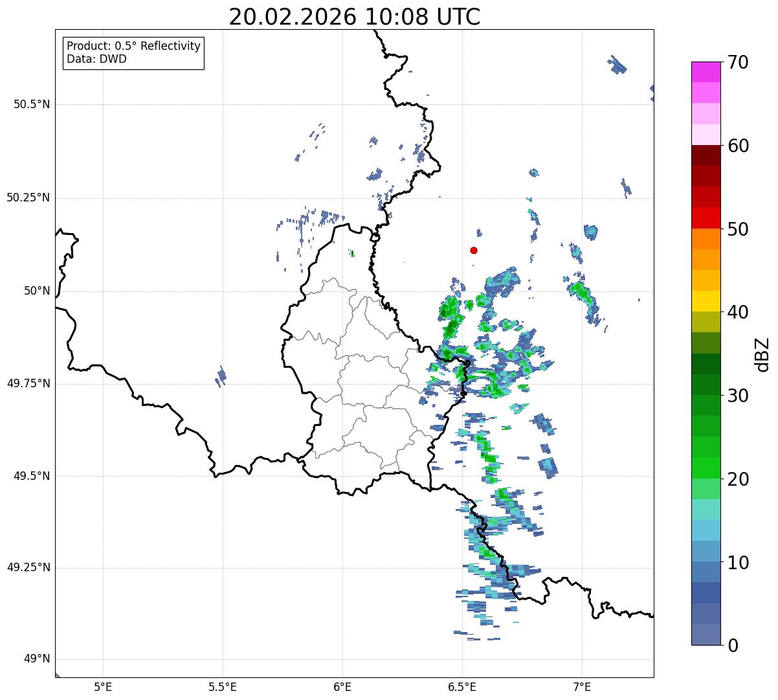Click the 5°E longitude tick label
The image size is (778, 700).
click(x=103, y=686)
